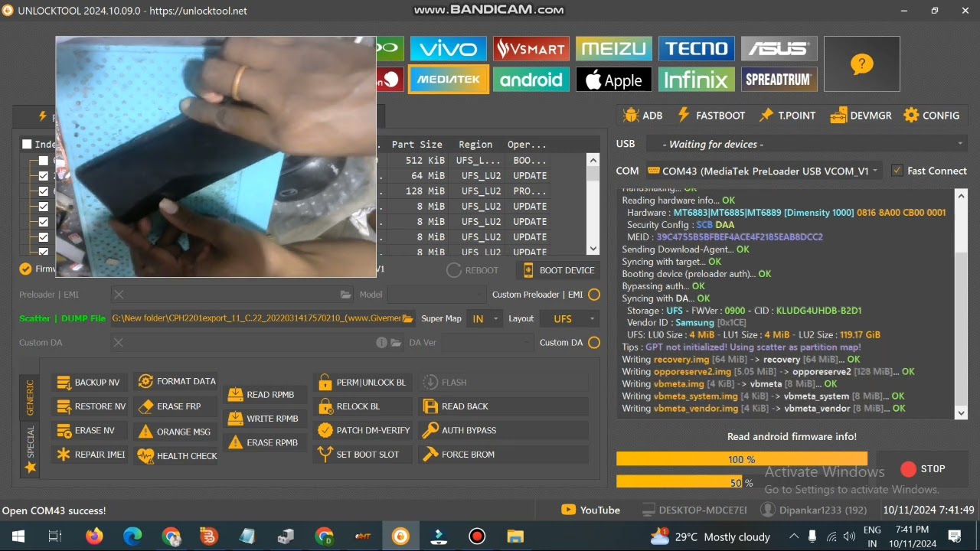Click PATCH DM-VERIFY tool
The image size is (980, 551).
(x=364, y=430)
